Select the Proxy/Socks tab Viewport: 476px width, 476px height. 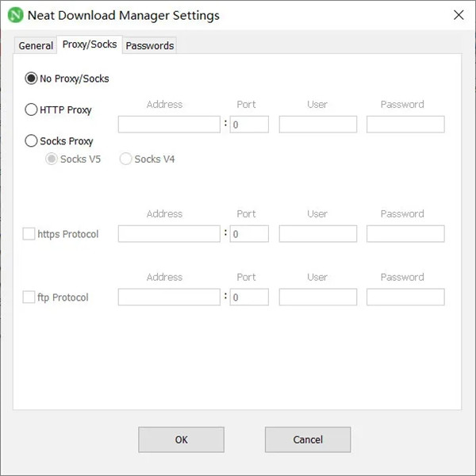90,44
